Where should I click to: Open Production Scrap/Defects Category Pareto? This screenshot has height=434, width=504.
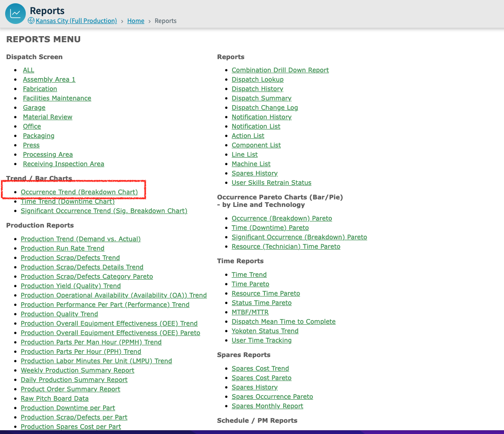click(87, 276)
